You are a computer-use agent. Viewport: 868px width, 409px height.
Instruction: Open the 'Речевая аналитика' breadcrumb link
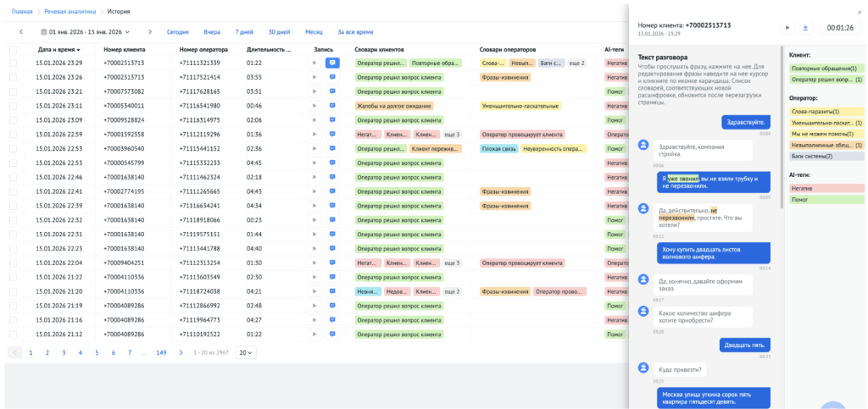70,12
